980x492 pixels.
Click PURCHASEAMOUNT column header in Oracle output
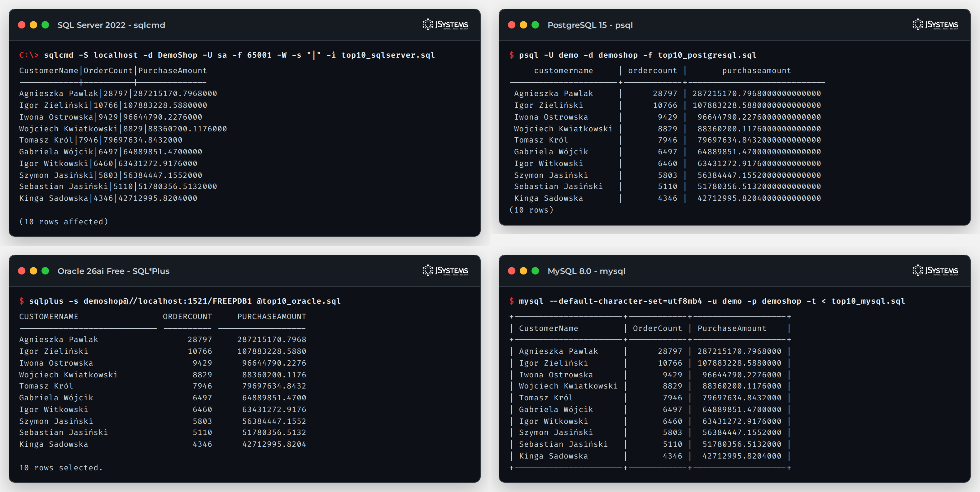coord(272,317)
